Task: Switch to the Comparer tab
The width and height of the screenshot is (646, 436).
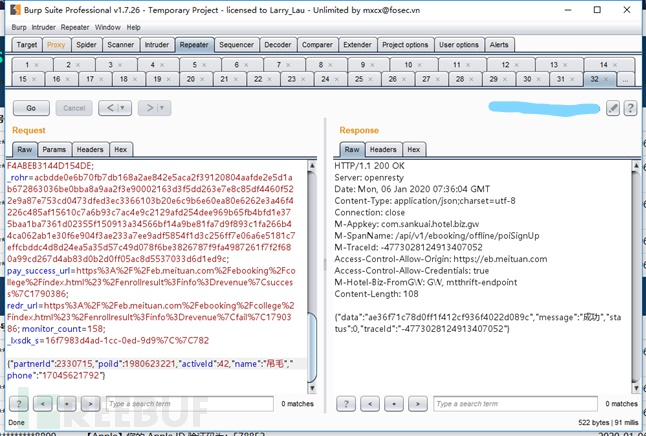Action: coord(317,45)
